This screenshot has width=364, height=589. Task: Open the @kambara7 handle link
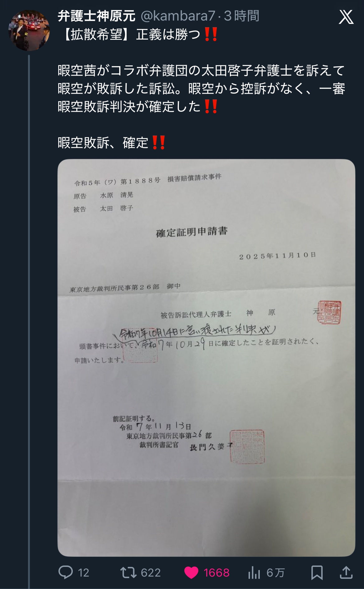[x=178, y=16]
